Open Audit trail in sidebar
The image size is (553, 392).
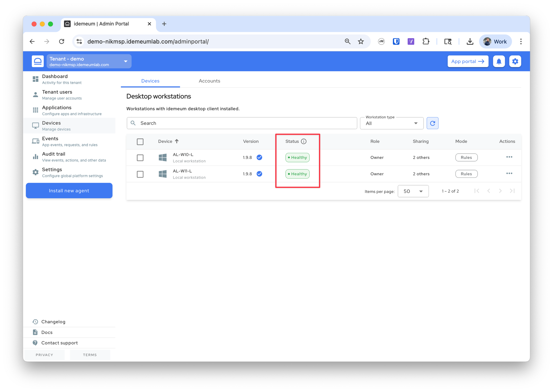click(69, 156)
